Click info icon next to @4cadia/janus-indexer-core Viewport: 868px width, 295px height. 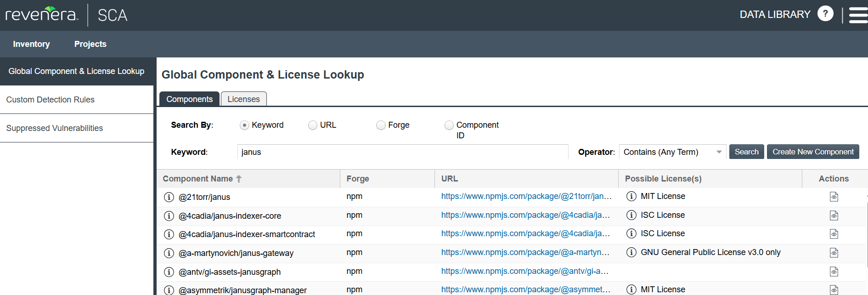(169, 216)
